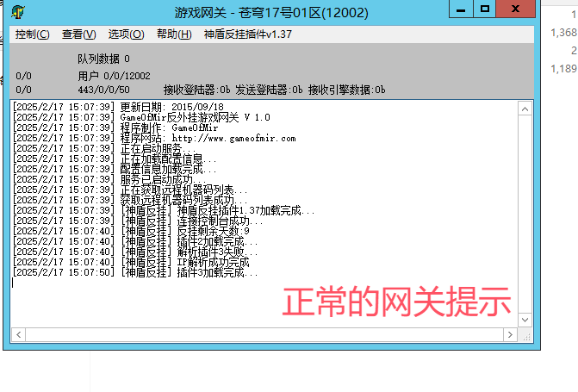Click the log scroll right arrow
This screenshot has height=392, width=578.
510,335
